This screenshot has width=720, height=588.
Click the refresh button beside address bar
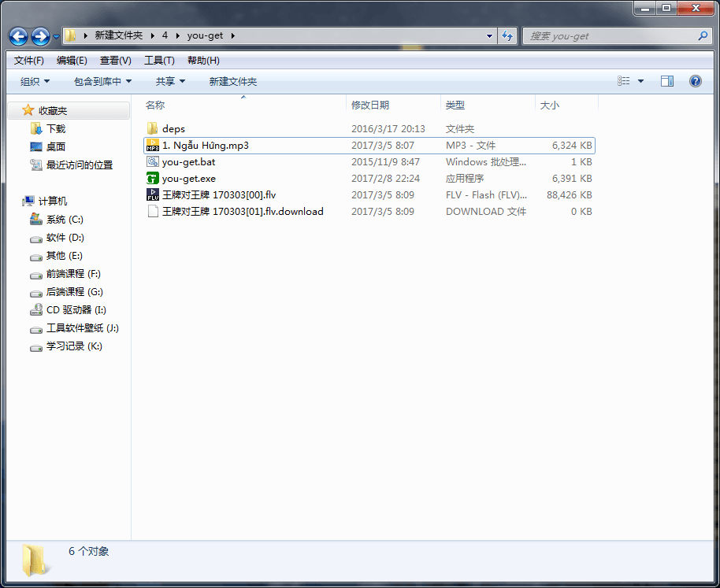point(507,36)
